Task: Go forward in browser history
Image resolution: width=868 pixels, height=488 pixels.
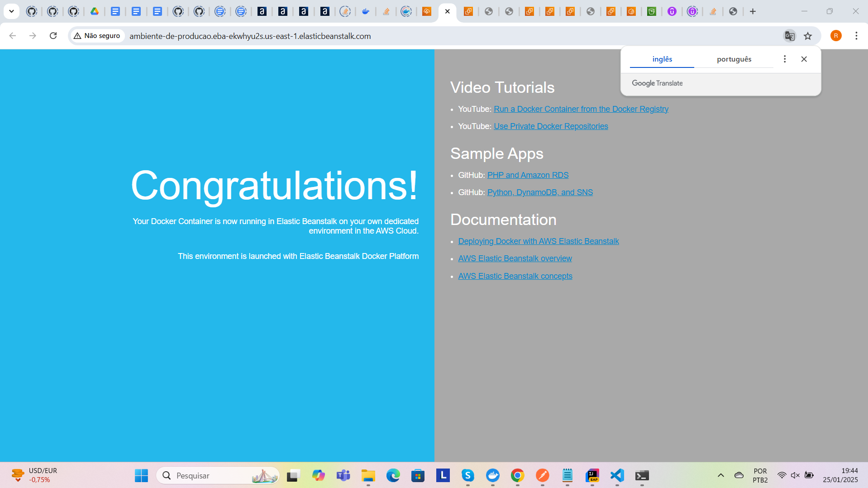Action: point(33,36)
